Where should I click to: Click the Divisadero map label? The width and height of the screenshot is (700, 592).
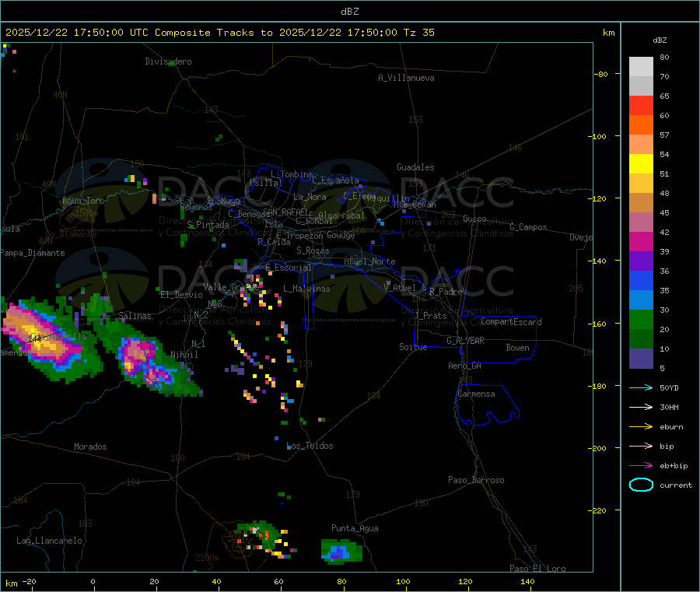[168, 61]
